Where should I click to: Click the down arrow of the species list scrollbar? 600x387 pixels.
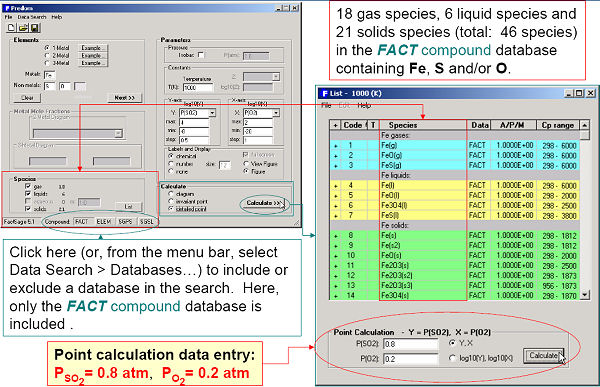pos(584,295)
